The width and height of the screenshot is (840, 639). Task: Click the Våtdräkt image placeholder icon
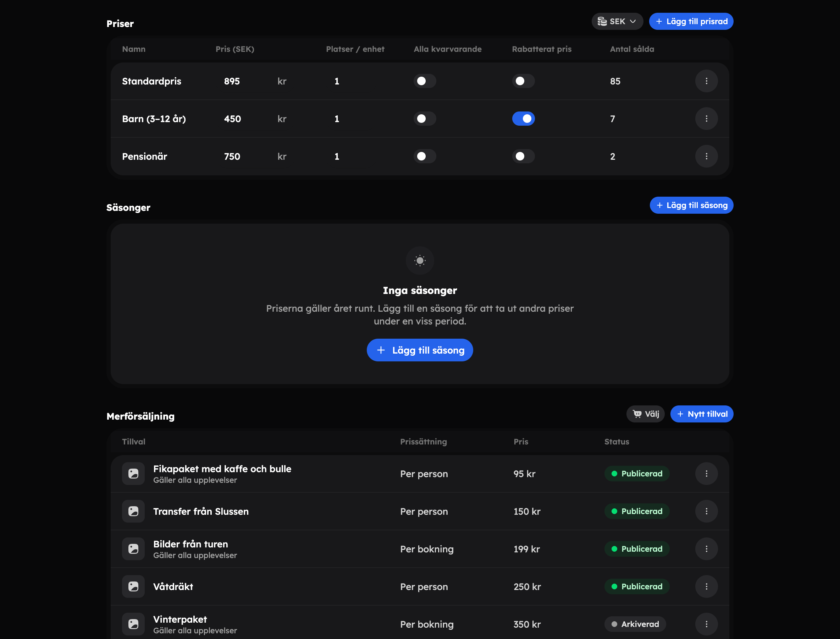pos(133,586)
